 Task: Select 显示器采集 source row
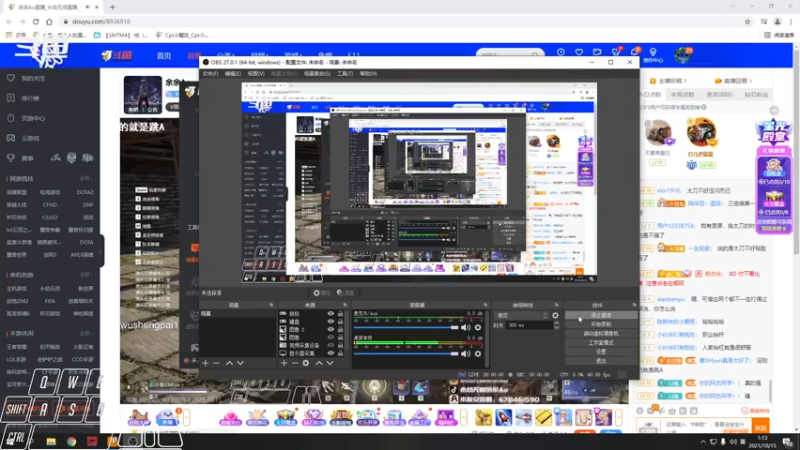coord(312,353)
